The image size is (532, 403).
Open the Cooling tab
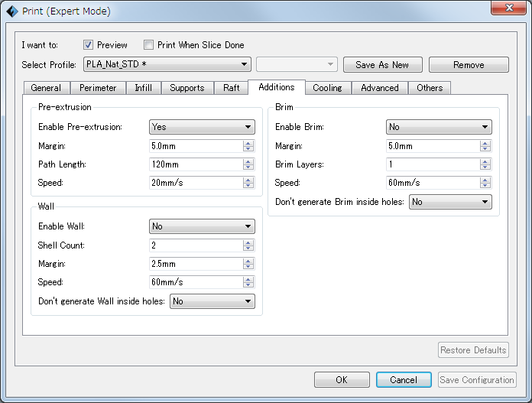point(327,88)
